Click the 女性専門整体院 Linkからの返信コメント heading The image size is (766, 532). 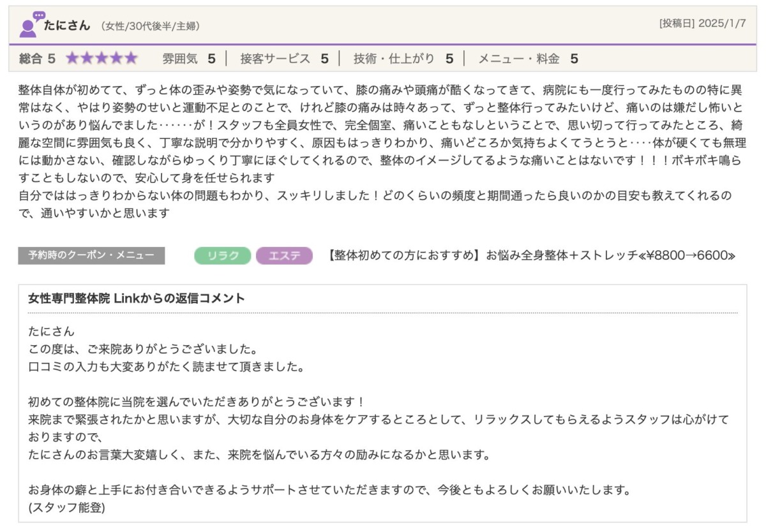(x=137, y=299)
